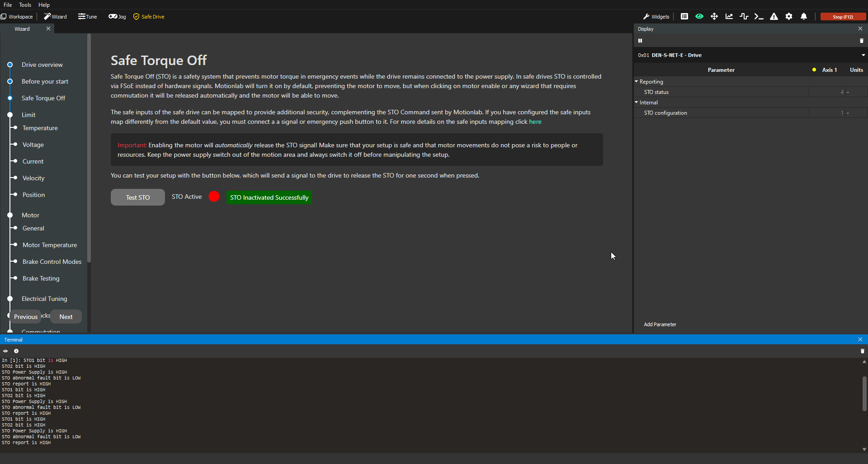Collapse the Internal parameter group
The width and height of the screenshot is (868, 464).
[637, 103]
